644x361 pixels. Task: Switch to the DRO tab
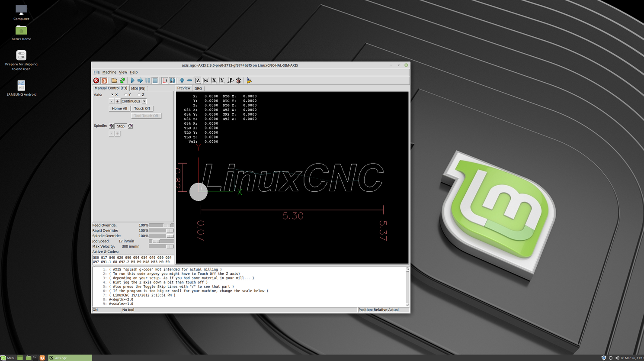(198, 88)
